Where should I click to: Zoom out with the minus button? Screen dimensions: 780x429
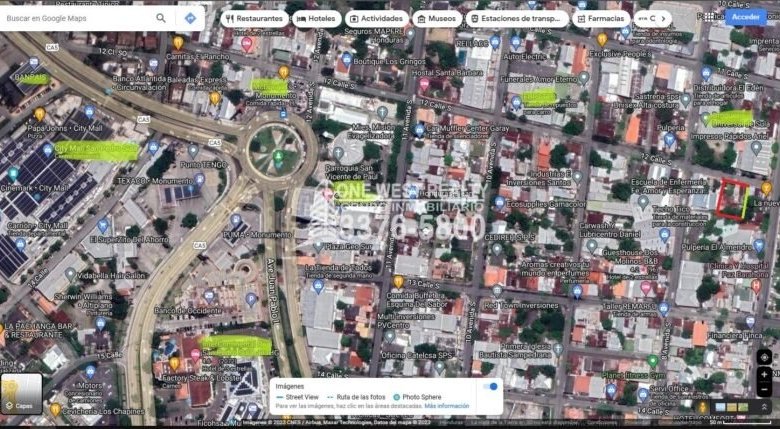(x=764, y=389)
